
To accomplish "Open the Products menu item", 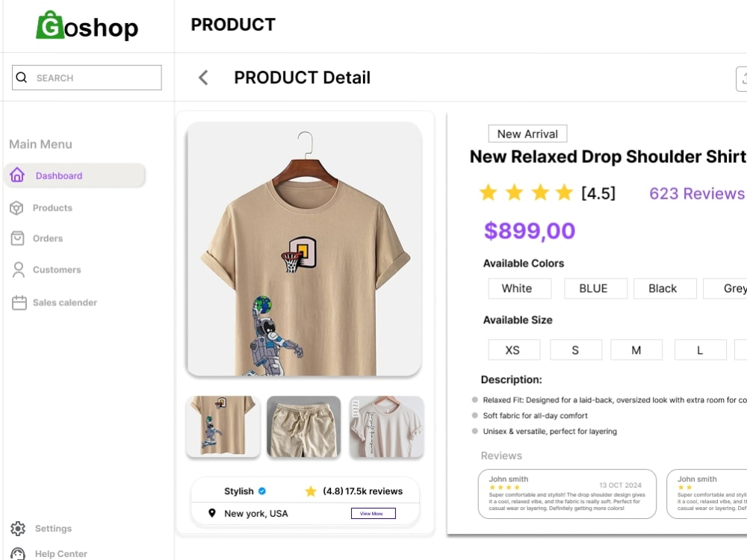I will [52, 208].
